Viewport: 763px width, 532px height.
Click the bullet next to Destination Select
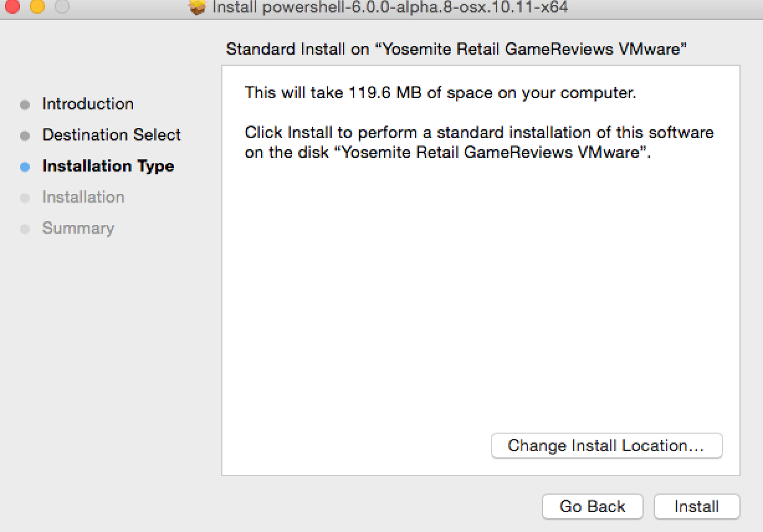pos(25,135)
